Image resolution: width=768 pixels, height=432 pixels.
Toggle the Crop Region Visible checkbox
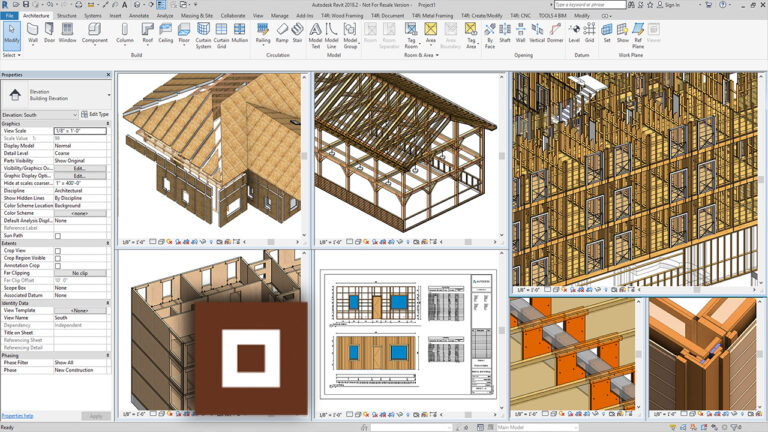[x=58, y=259]
